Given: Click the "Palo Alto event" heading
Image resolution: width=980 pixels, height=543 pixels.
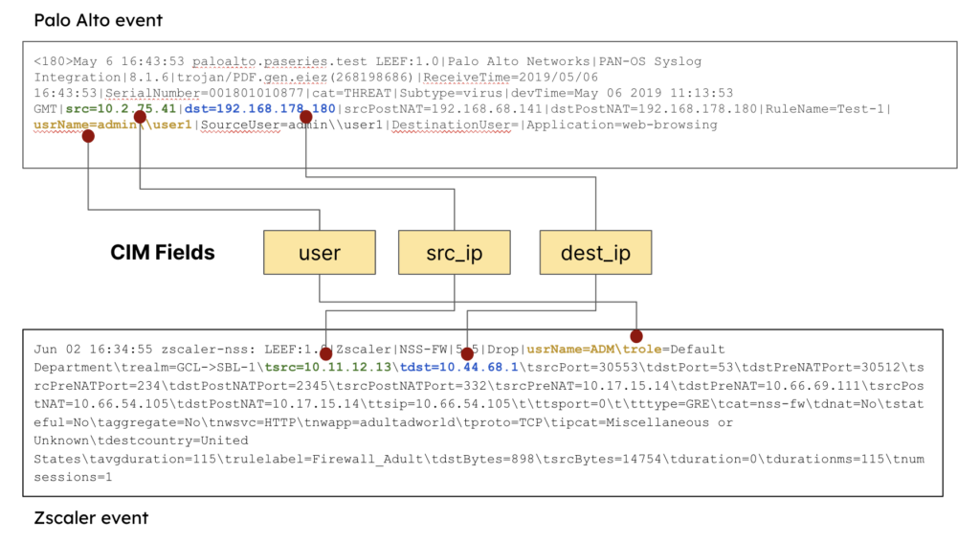Looking at the screenshot, I should 99,20.
